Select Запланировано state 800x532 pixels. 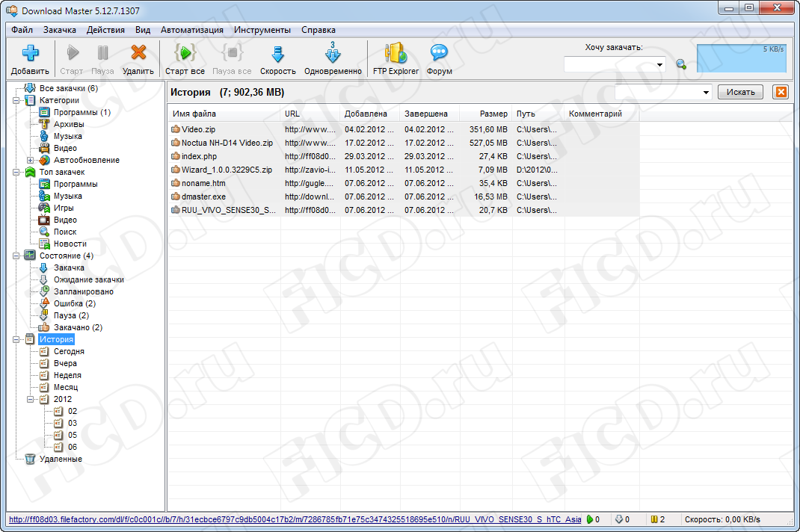click(84, 291)
